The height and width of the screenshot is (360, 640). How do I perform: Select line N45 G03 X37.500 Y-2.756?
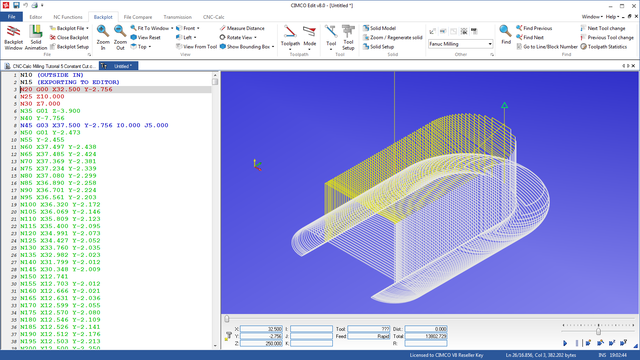[94, 125]
